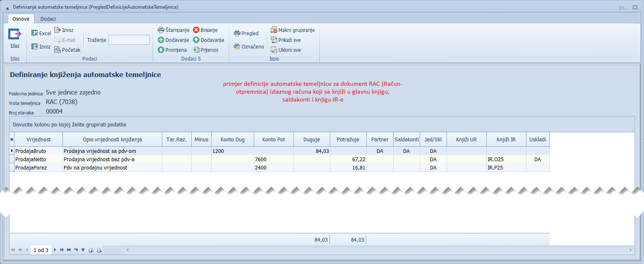Click Ukloni sve in Ispis group

[x=274, y=50]
